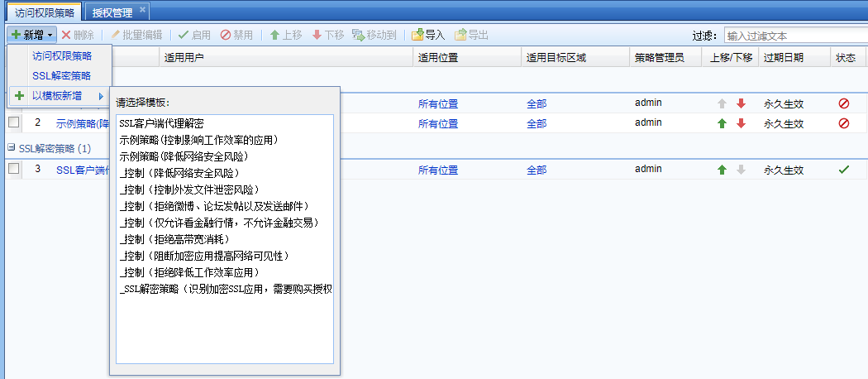Tick the checkbox for policy row 3
868x379 pixels.
(13, 169)
